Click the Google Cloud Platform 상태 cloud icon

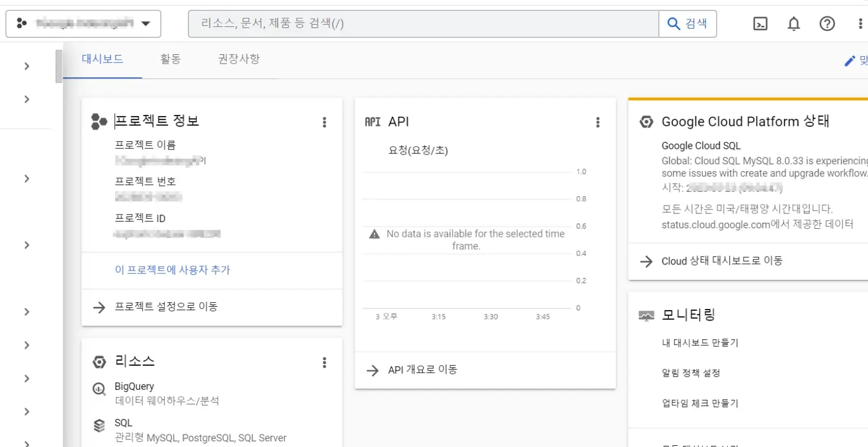[x=646, y=121]
